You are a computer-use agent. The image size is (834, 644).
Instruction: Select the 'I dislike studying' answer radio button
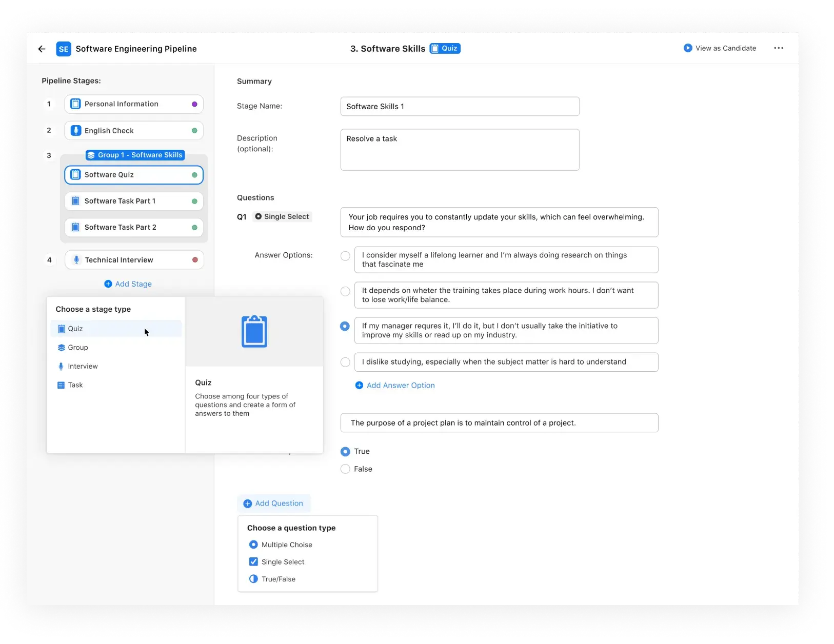[345, 362]
